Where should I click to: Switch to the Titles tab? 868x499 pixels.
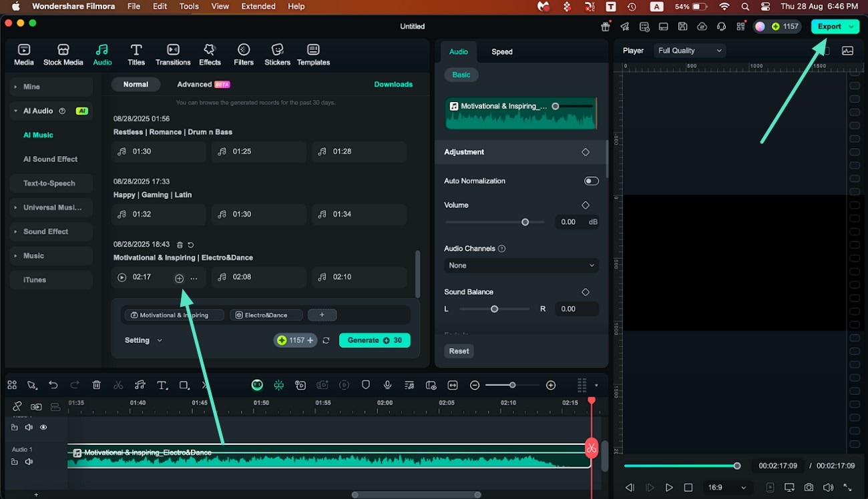pos(136,55)
